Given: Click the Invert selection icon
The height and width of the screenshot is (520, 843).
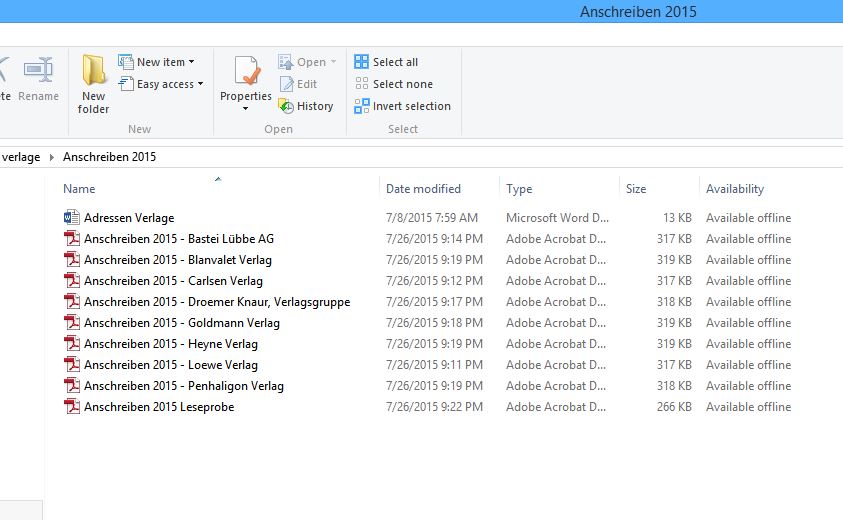Looking at the screenshot, I should coord(362,106).
